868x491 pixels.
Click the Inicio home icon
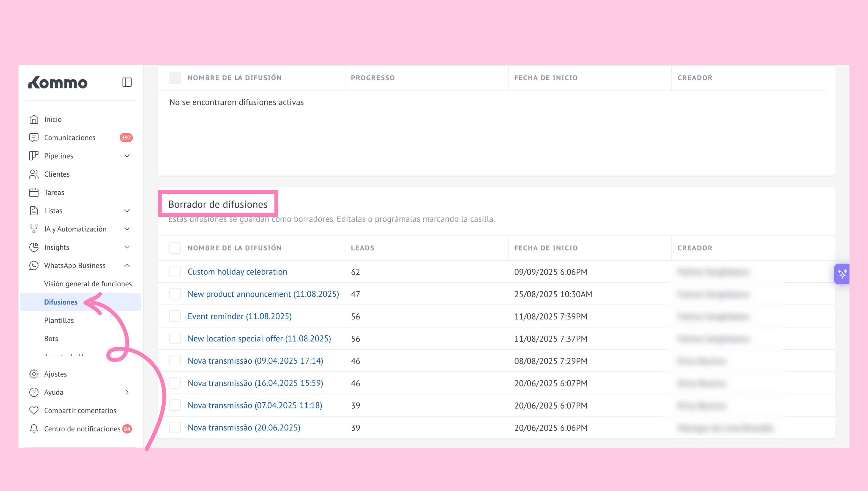coord(34,119)
